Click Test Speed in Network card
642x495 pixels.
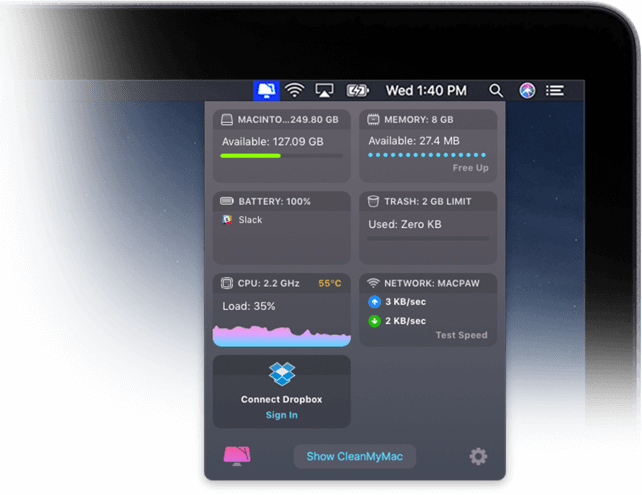coord(461,335)
